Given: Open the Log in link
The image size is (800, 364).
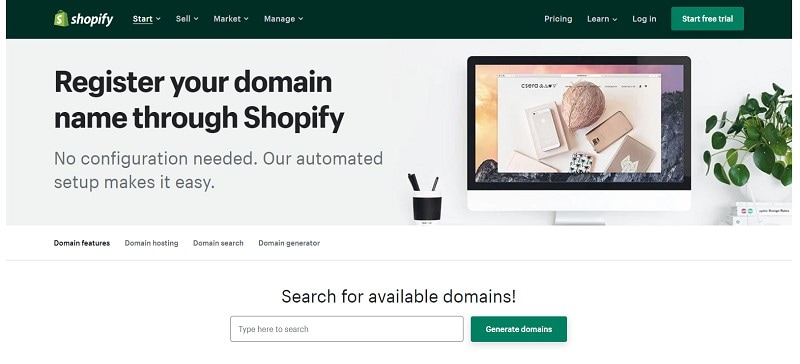Looking at the screenshot, I should (644, 19).
